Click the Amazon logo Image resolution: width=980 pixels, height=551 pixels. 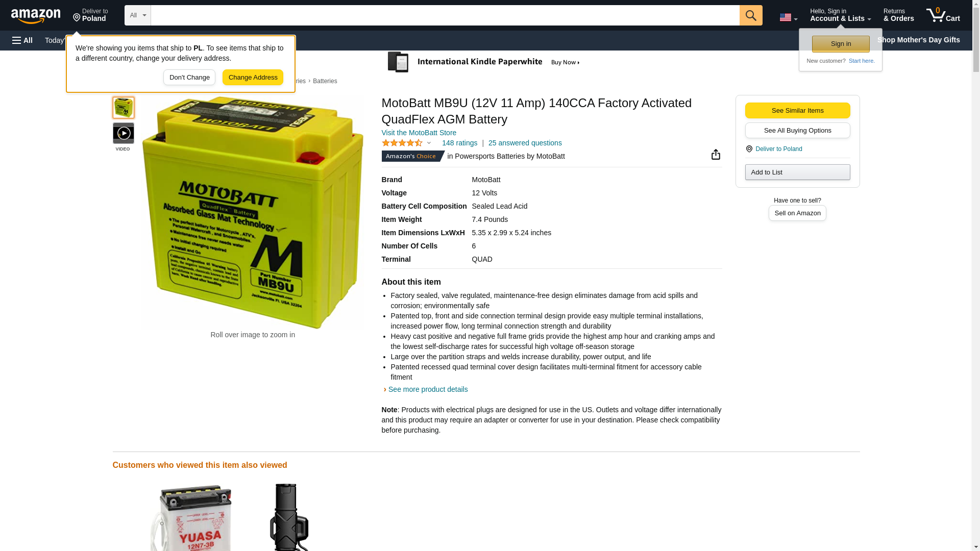[x=36, y=16]
